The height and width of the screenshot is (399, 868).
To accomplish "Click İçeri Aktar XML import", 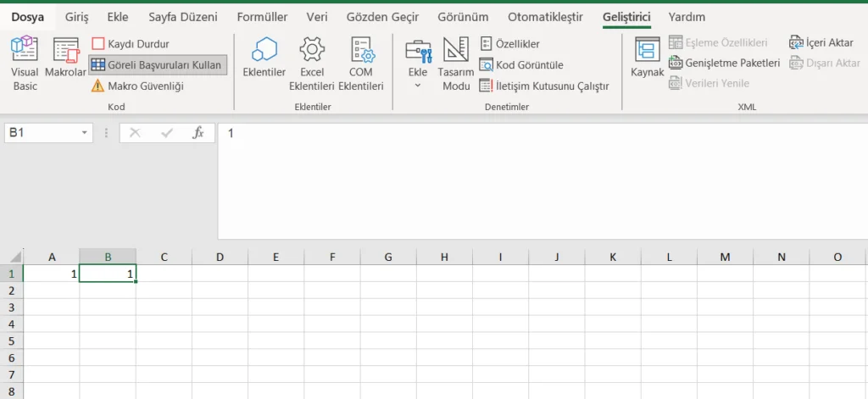I will (821, 42).
